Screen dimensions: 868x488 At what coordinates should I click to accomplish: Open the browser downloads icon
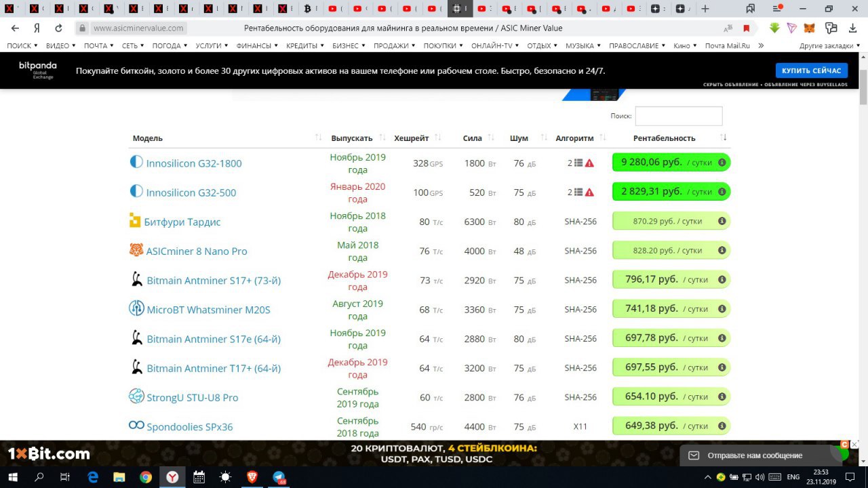[853, 28]
